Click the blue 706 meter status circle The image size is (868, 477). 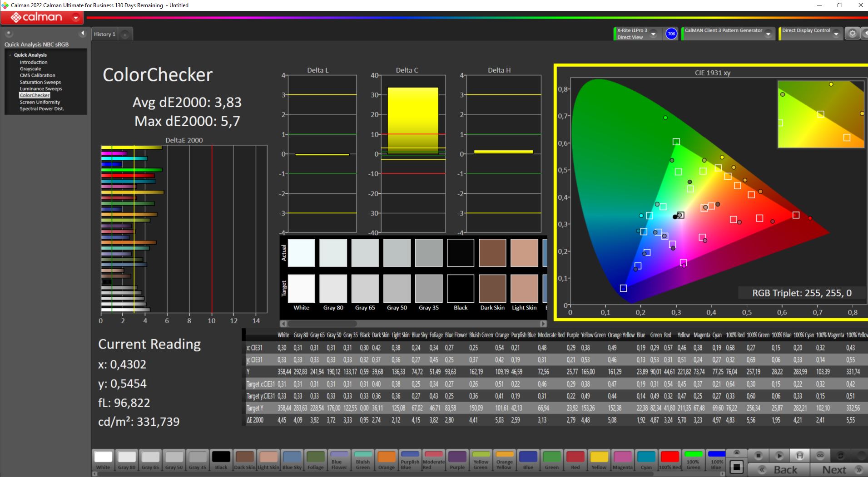671,34
